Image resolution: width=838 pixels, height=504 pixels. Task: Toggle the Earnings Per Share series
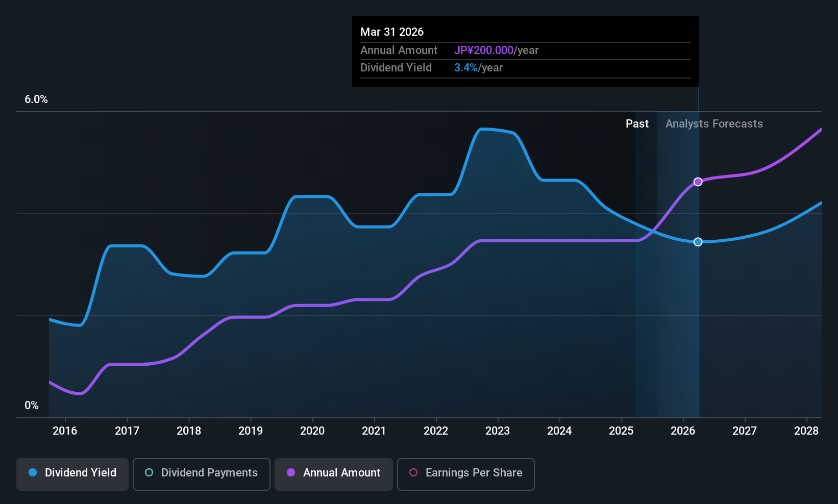(465, 474)
